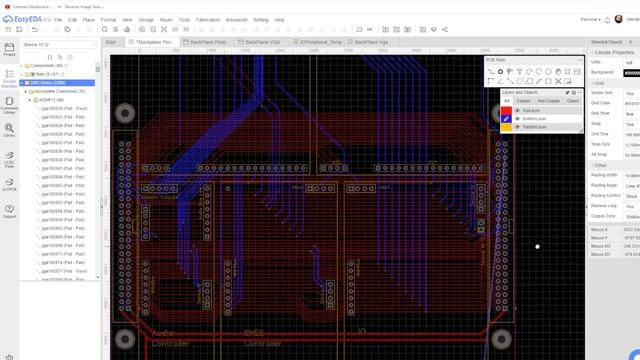Select the Object tab in Layers panel
Image resolution: width=640 pixels, height=360 pixels.
click(573, 101)
